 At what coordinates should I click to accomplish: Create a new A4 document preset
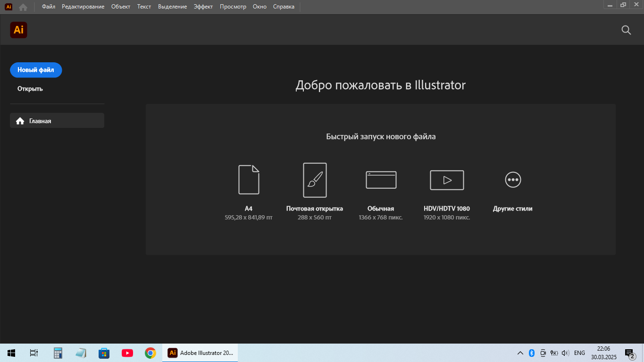249,180
